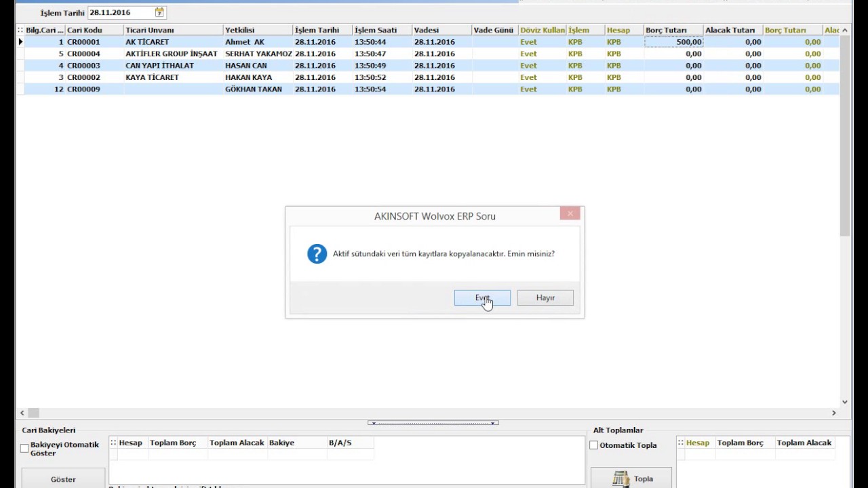Image resolution: width=868 pixels, height=488 pixels.
Task: Click Toplam Alacak header in Alt Toplamlar grid
Action: (804, 443)
